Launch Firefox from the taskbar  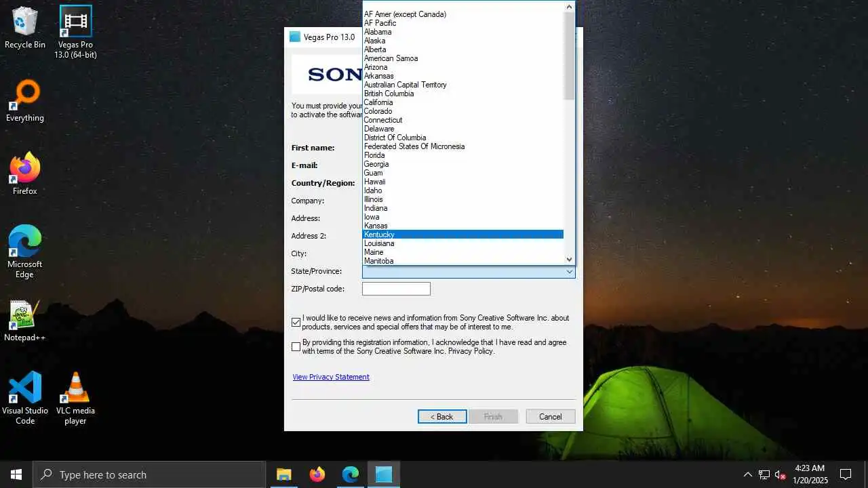point(317,474)
